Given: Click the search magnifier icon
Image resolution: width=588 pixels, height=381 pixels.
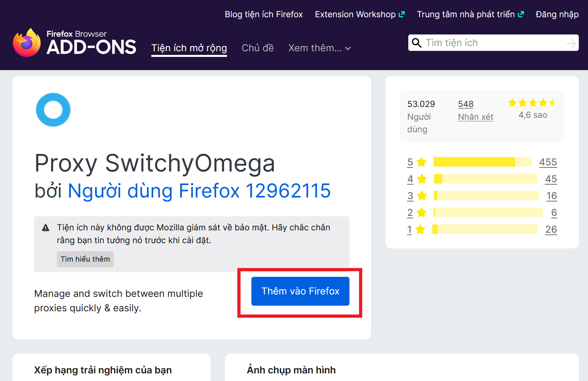Looking at the screenshot, I should tap(417, 43).
